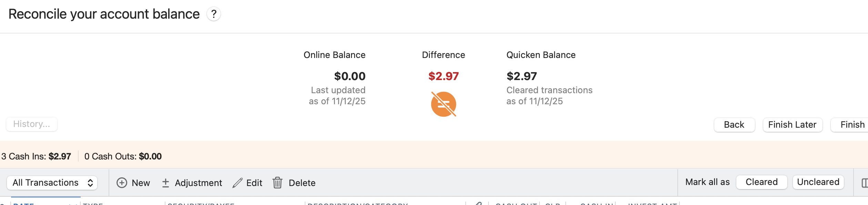The height and width of the screenshot is (205, 868).
Task: Click the Delete trash can icon
Action: pyautogui.click(x=277, y=183)
